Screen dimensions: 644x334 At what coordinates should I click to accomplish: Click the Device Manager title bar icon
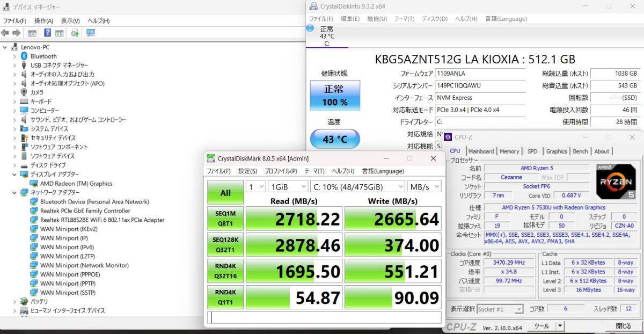(x=6, y=7)
